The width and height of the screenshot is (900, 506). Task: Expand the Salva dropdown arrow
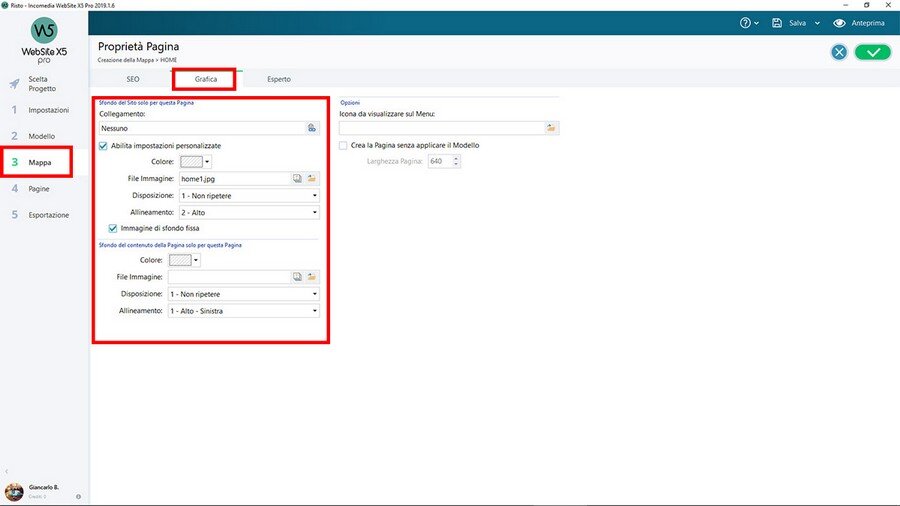pyautogui.click(x=817, y=23)
